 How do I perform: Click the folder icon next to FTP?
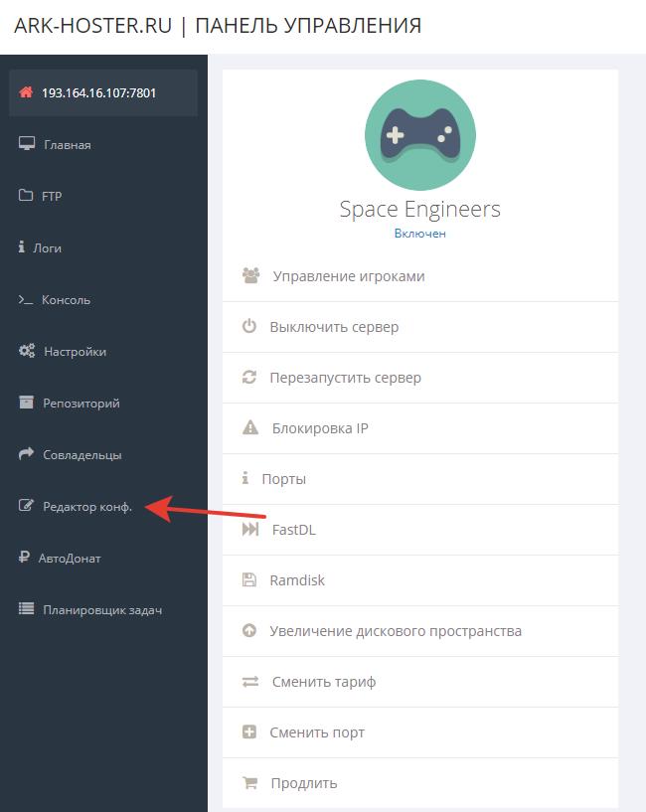click(26, 195)
